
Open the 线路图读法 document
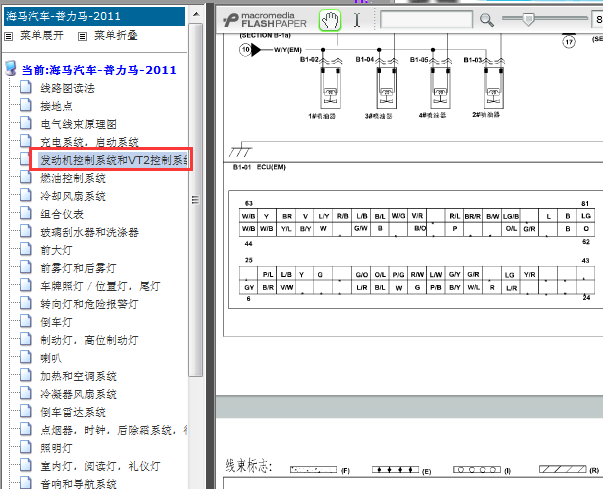pyautogui.click(x=67, y=88)
